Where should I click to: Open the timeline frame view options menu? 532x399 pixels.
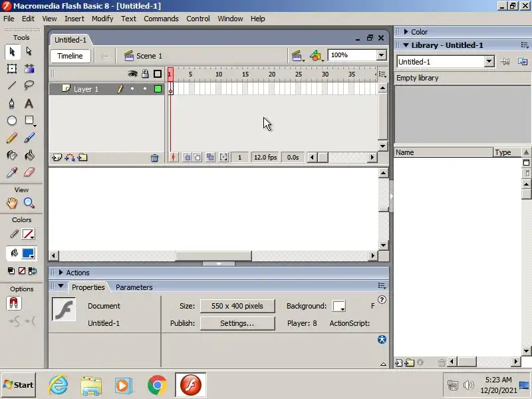[x=383, y=74]
